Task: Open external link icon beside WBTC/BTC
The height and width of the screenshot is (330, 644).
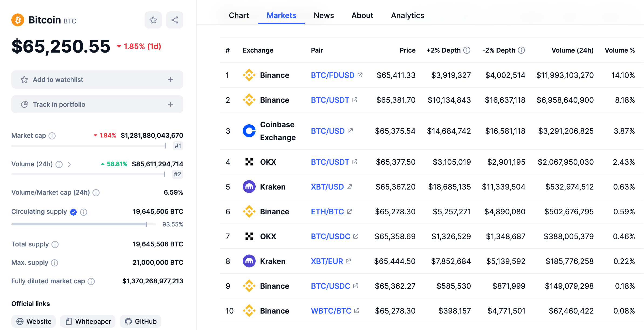Action: tap(357, 311)
